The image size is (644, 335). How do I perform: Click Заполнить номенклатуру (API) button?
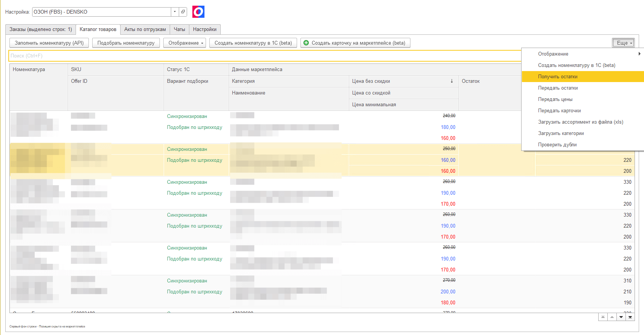point(49,43)
